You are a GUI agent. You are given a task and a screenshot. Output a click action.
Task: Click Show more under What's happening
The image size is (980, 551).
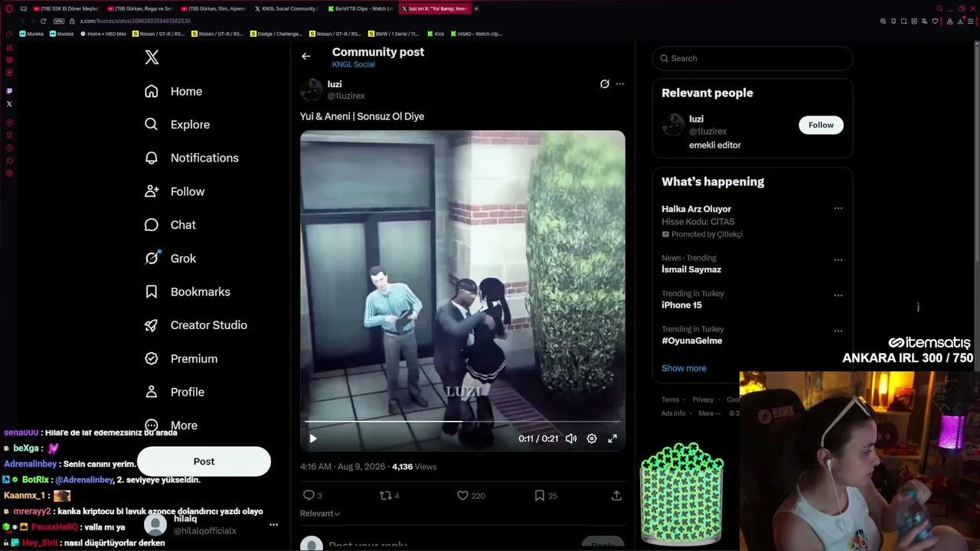[684, 368]
